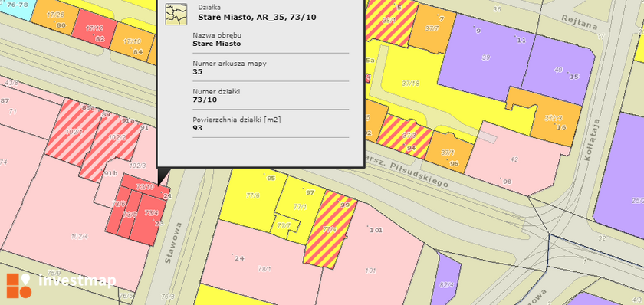Click large pink parcel 102/4
The image size is (644, 305).
point(79,237)
